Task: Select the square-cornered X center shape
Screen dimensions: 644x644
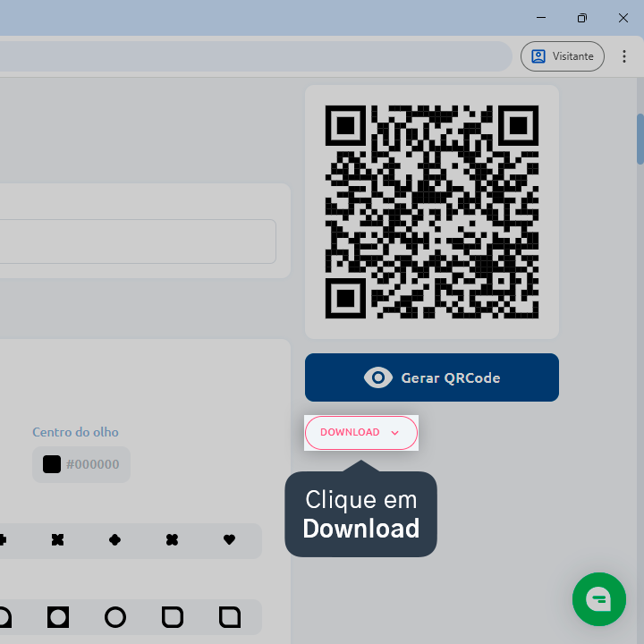Action: click(57, 539)
